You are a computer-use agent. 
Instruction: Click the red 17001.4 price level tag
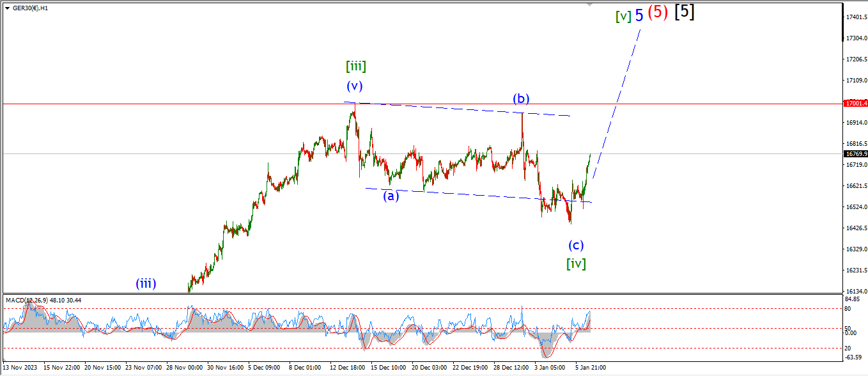856,103
